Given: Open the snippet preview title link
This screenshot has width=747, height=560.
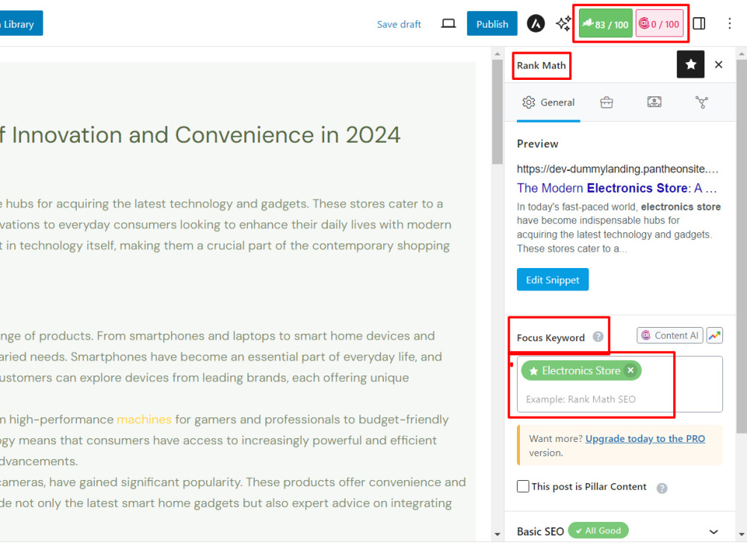Looking at the screenshot, I should coord(616,188).
